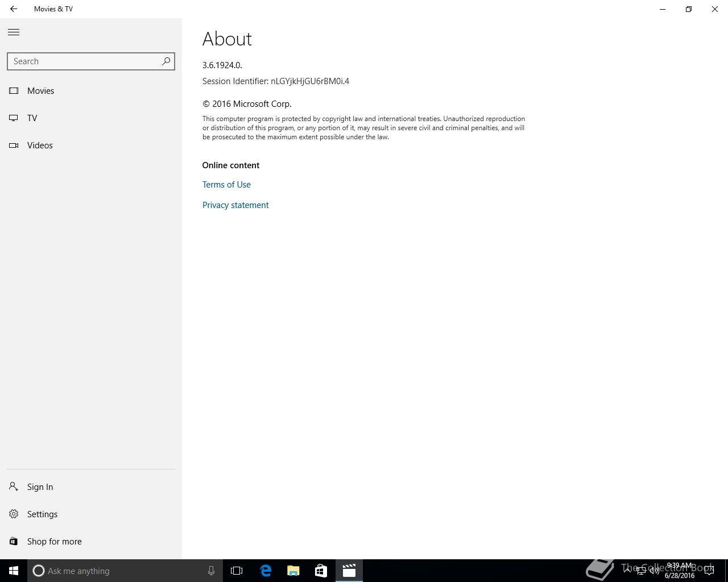
Task: Collapse the hamburger navigation menu
Action: [14, 32]
